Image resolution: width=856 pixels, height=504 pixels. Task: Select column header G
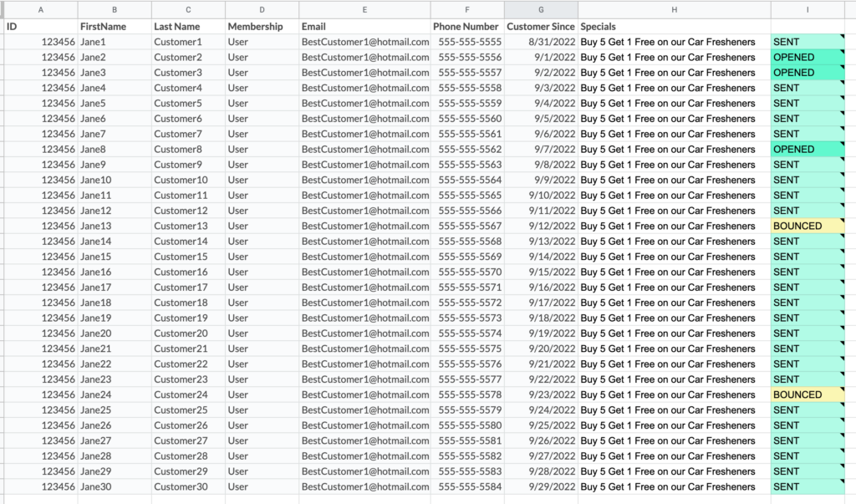540,9
